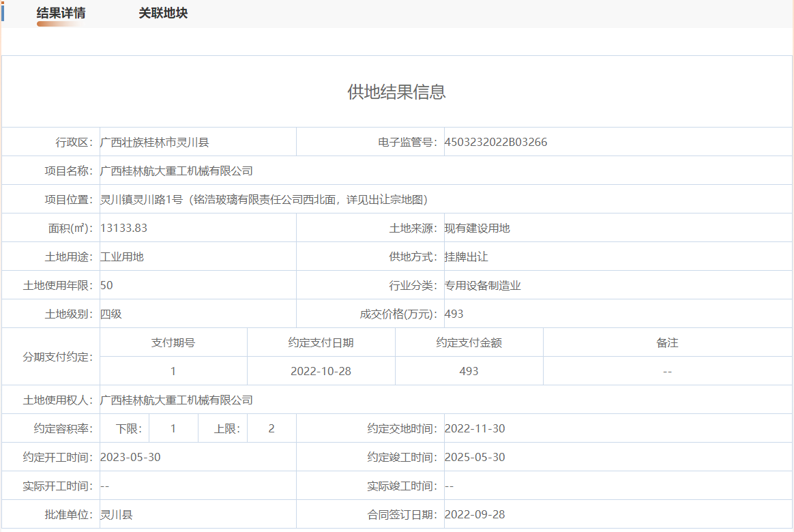Click the area value 13133.83

(123, 228)
